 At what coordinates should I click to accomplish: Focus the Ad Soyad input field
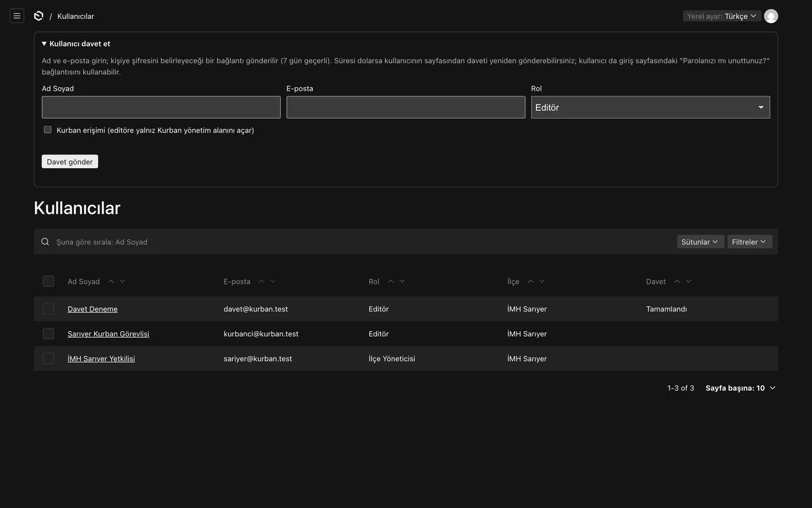pyautogui.click(x=161, y=107)
